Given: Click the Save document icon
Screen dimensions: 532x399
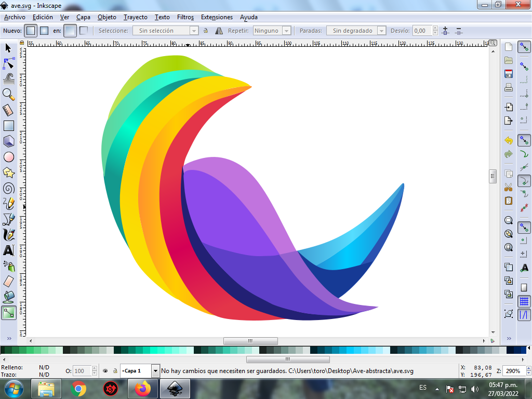Looking at the screenshot, I should tap(509, 74).
